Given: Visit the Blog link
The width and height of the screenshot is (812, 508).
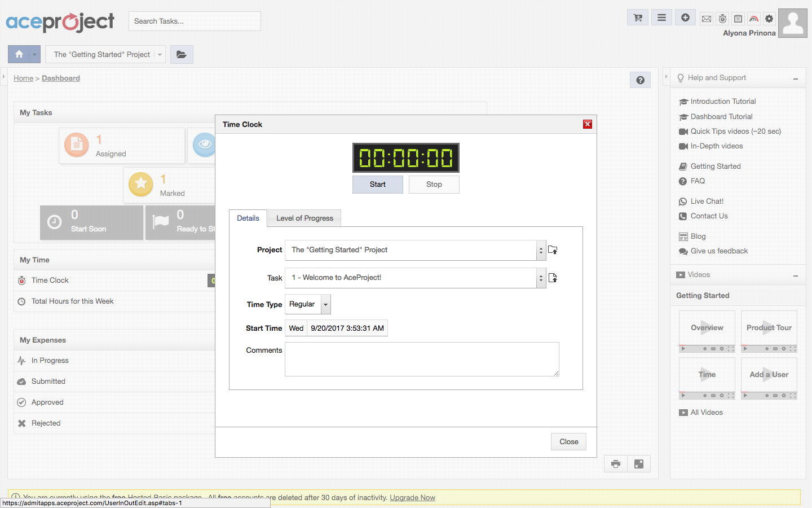Looking at the screenshot, I should pyautogui.click(x=698, y=237).
